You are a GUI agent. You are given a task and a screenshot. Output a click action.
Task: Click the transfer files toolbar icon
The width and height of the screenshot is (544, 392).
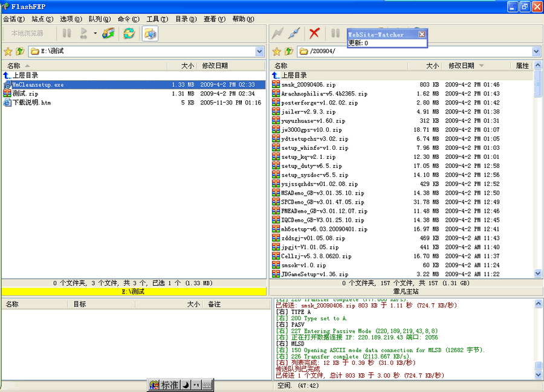[108, 33]
